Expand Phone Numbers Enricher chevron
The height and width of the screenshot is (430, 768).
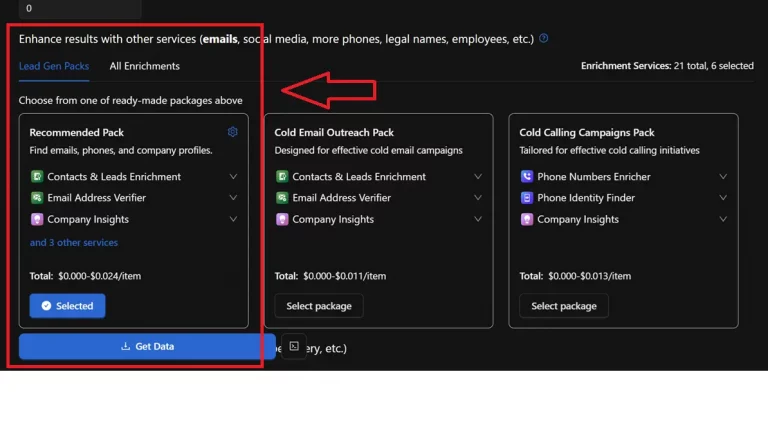(723, 177)
